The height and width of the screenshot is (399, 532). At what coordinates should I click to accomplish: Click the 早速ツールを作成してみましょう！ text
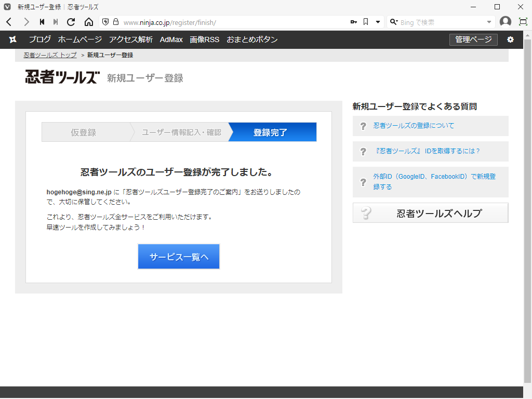(96, 228)
